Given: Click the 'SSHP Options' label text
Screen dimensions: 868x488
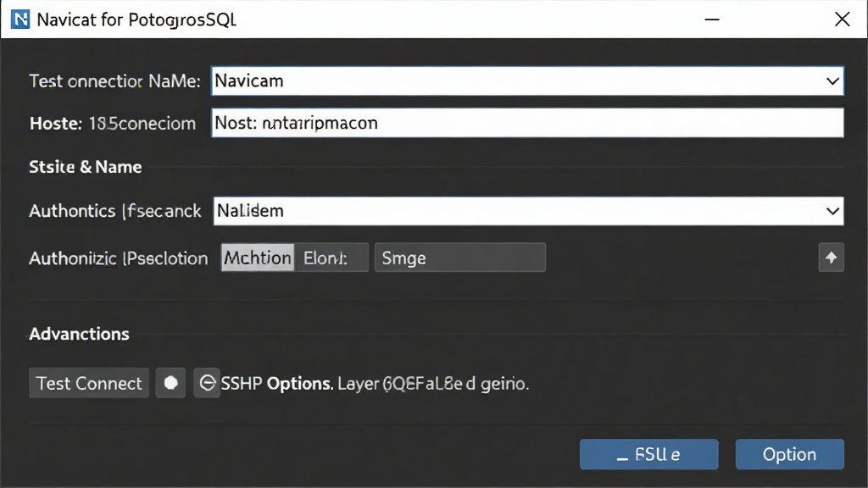Looking at the screenshot, I should [x=275, y=384].
